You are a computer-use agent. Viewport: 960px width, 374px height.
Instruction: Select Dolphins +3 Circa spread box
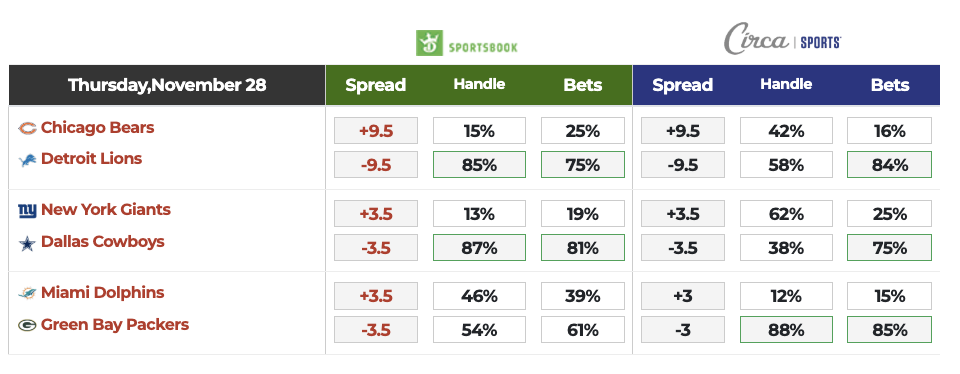tap(683, 296)
